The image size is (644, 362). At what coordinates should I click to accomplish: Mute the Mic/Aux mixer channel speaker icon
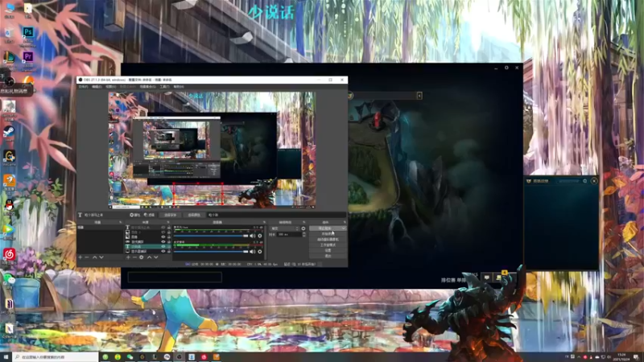(x=253, y=236)
